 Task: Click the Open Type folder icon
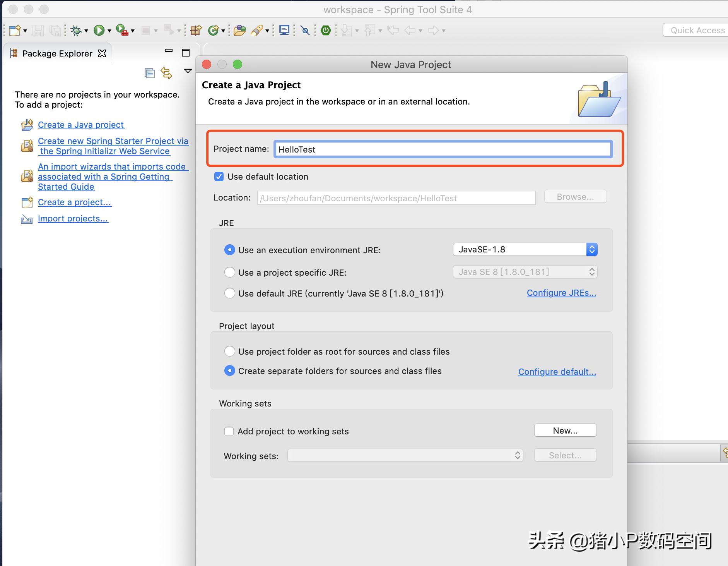pyautogui.click(x=240, y=30)
